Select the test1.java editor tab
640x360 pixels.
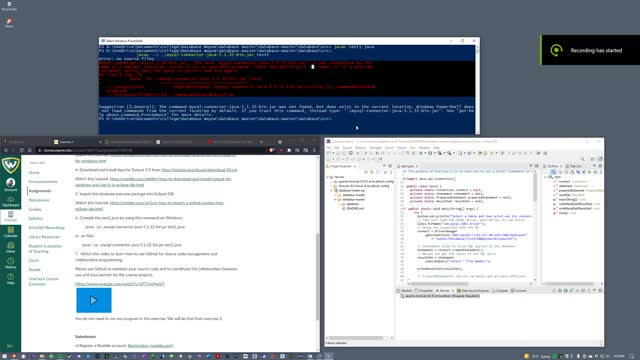pyautogui.click(x=407, y=166)
